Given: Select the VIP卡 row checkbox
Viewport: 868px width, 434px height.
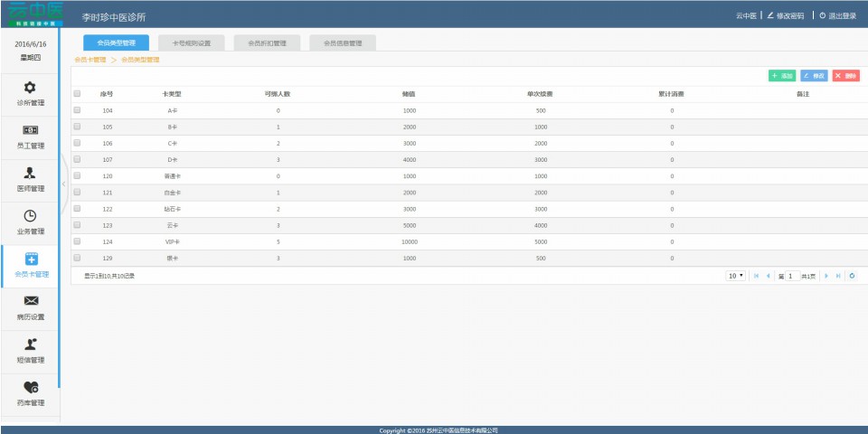Looking at the screenshot, I should pyautogui.click(x=77, y=241).
